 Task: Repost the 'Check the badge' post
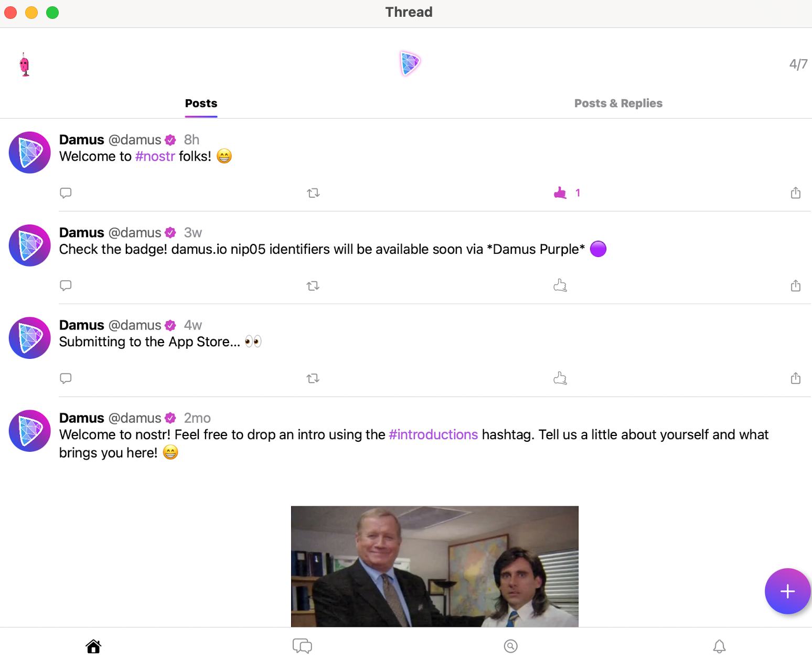pos(313,286)
